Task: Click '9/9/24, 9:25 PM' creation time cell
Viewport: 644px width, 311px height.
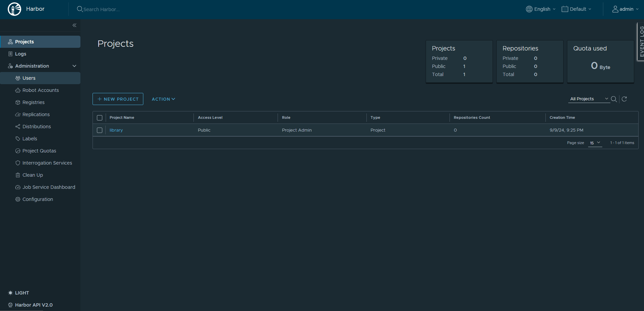Action: click(x=567, y=130)
